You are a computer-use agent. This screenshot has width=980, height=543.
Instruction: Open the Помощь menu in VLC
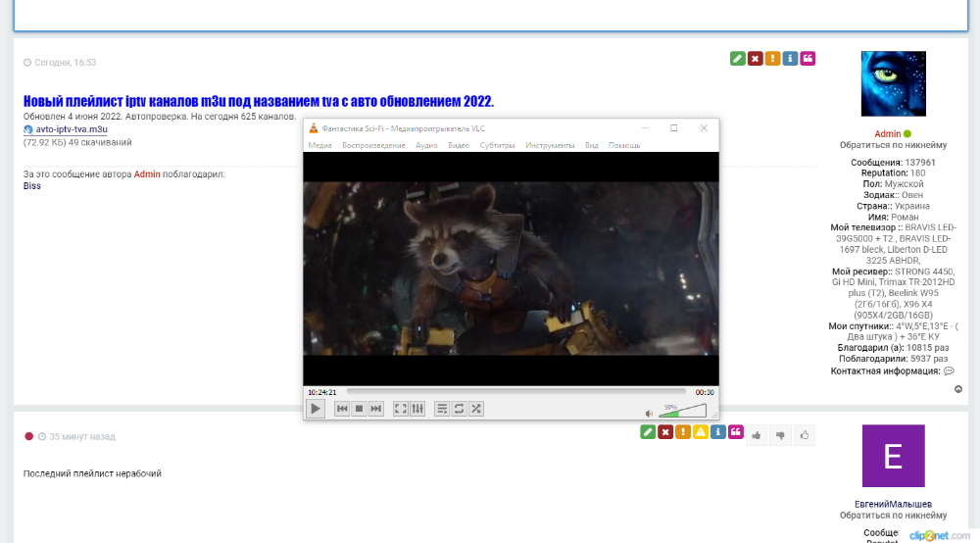624,145
